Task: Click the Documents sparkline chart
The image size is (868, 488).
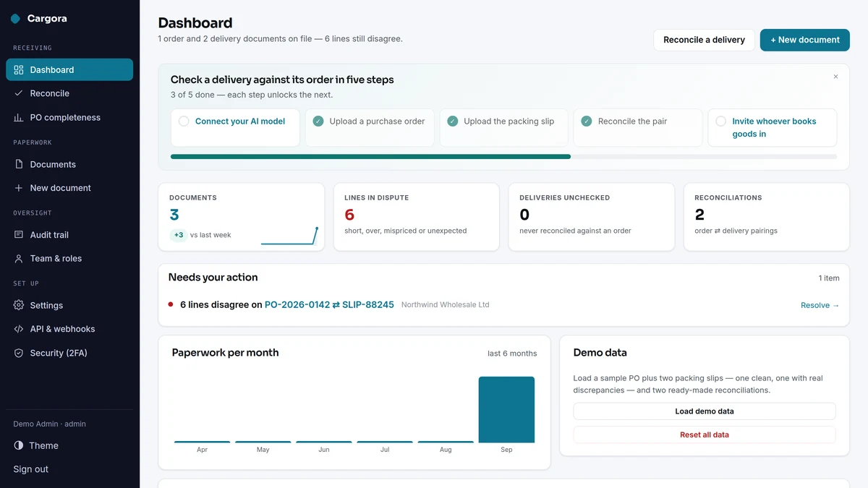Action: tap(289, 236)
